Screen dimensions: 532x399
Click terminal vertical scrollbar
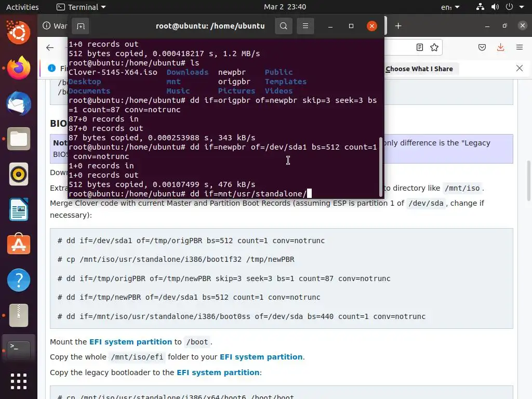click(x=381, y=166)
